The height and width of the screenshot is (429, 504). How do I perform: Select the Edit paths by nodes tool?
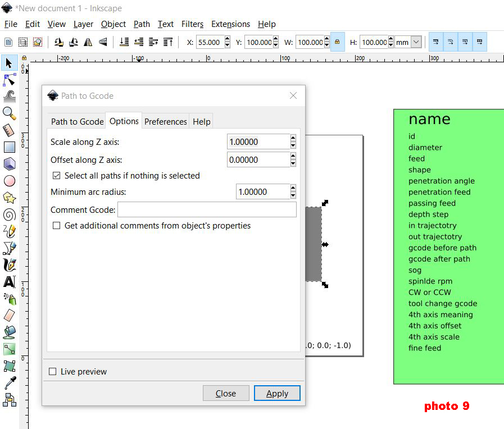pos(9,80)
